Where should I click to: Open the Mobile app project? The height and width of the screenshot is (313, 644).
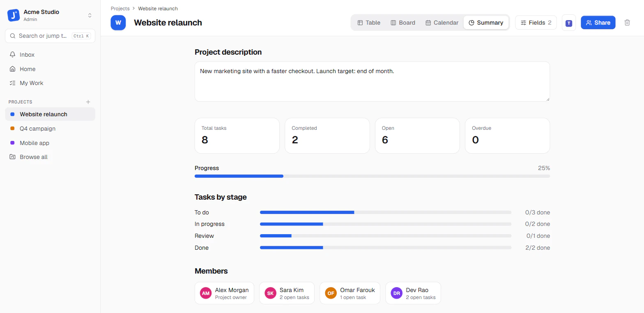(50, 143)
